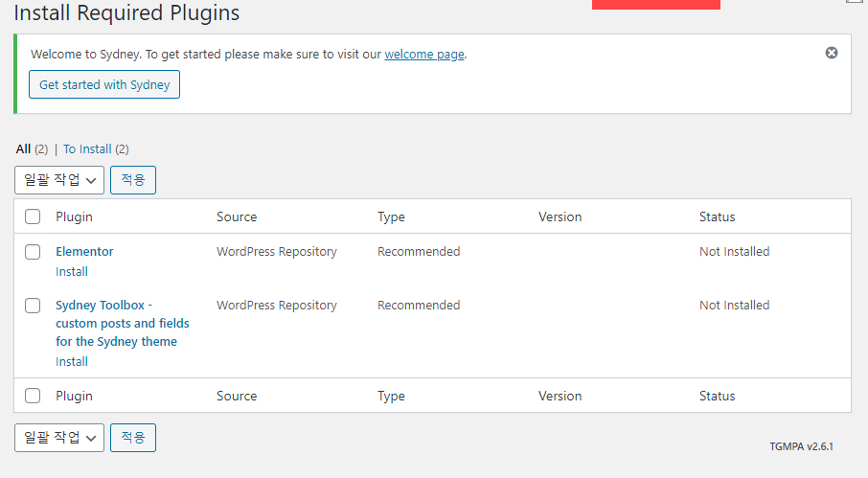The width and height of the screenshot is (868, 478).
Task: Click the TGMPA v2.6.1 version text
Action: (802, 446)
